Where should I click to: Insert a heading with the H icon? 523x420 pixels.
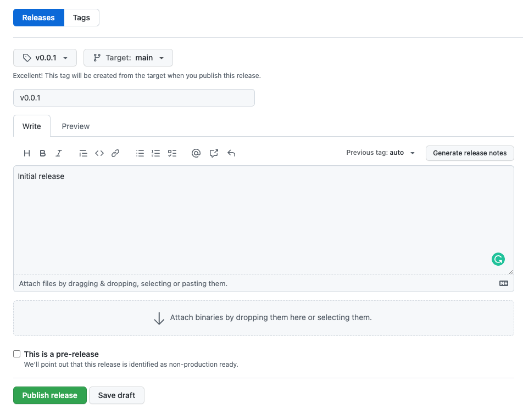tap(27, 153)
